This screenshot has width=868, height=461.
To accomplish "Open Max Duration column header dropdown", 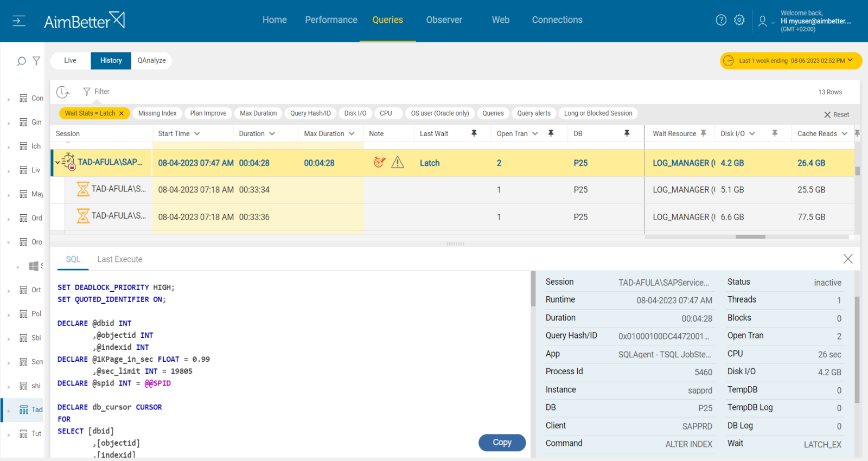I will pyautogui.click(x=352, y=133).
